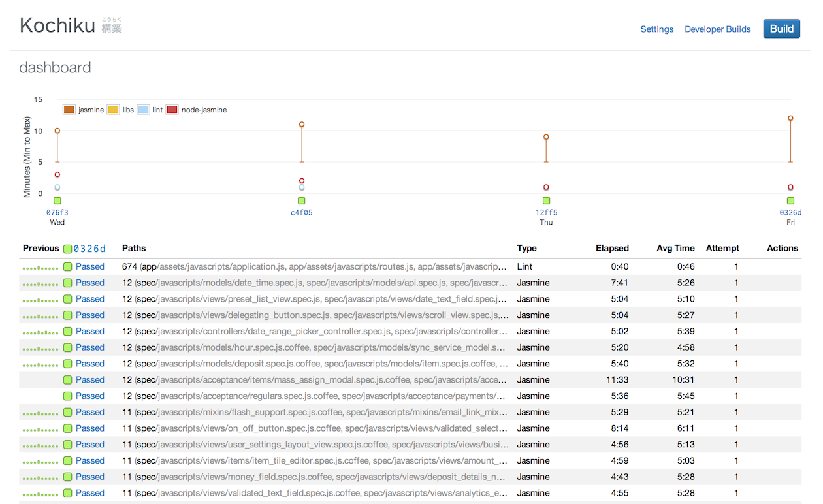This screenshot has width=823, height=504.
Task: Select the elapsed time 8:14 cell
Action: 620,428
